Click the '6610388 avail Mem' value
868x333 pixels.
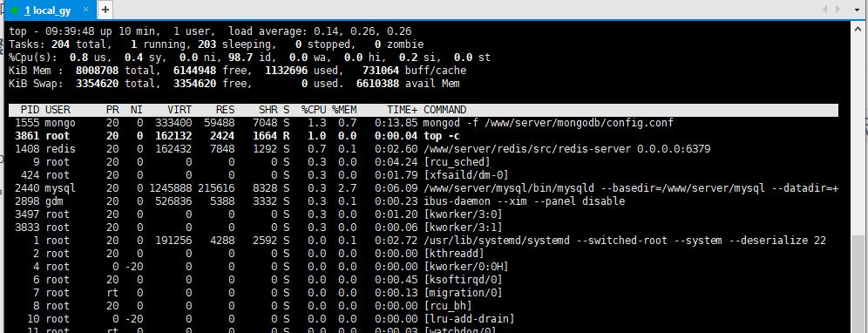click(408, 84)
